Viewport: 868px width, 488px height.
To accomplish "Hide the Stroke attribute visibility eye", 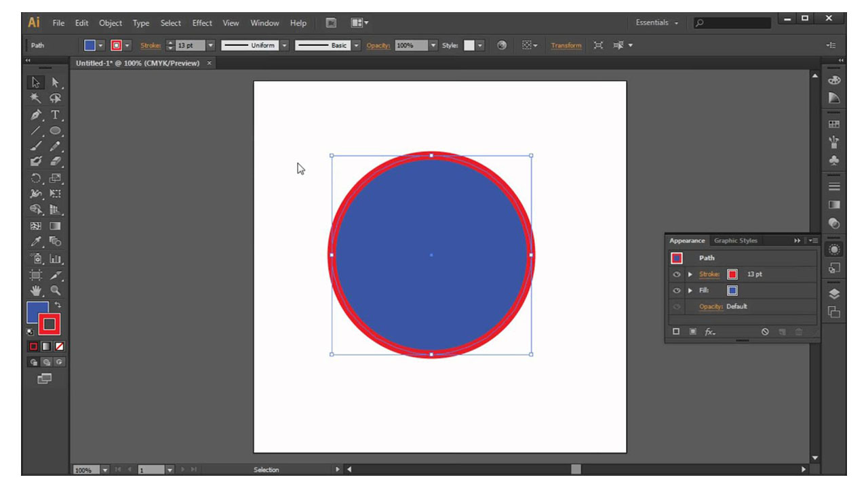I will point(676,274).
